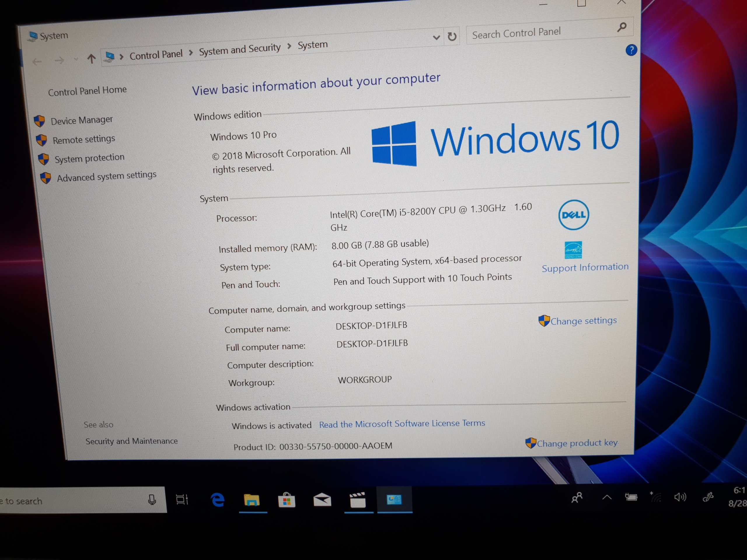The image size is (747, 560).
Task: Open Windows Ink Workspace pen icon
Action: (708, 497)
